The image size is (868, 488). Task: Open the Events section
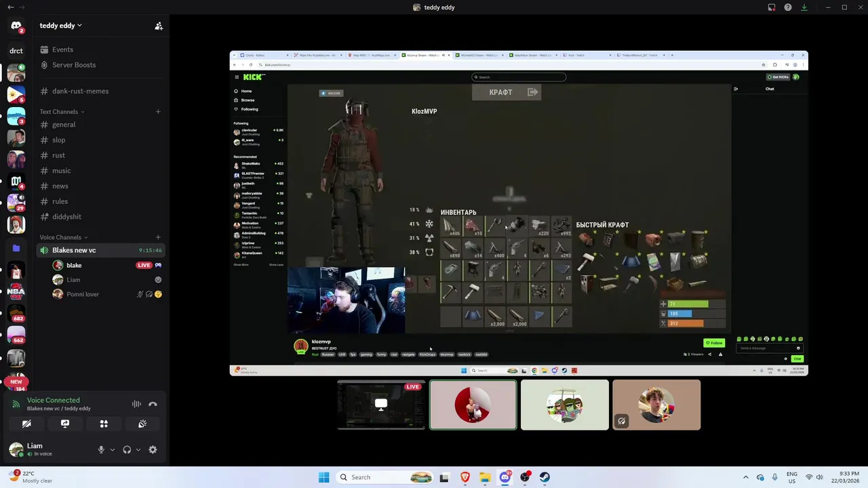pos(100,49)
